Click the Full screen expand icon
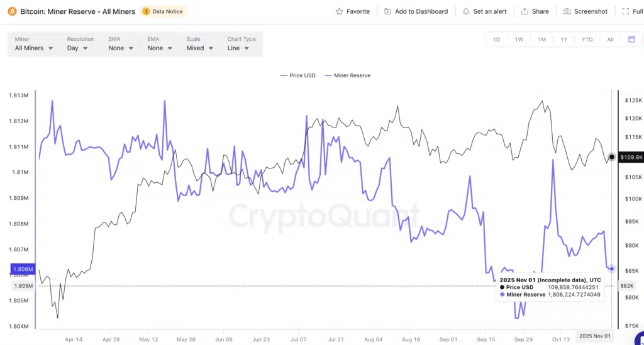This screenshot has height=345, width=644. (626, 11)
